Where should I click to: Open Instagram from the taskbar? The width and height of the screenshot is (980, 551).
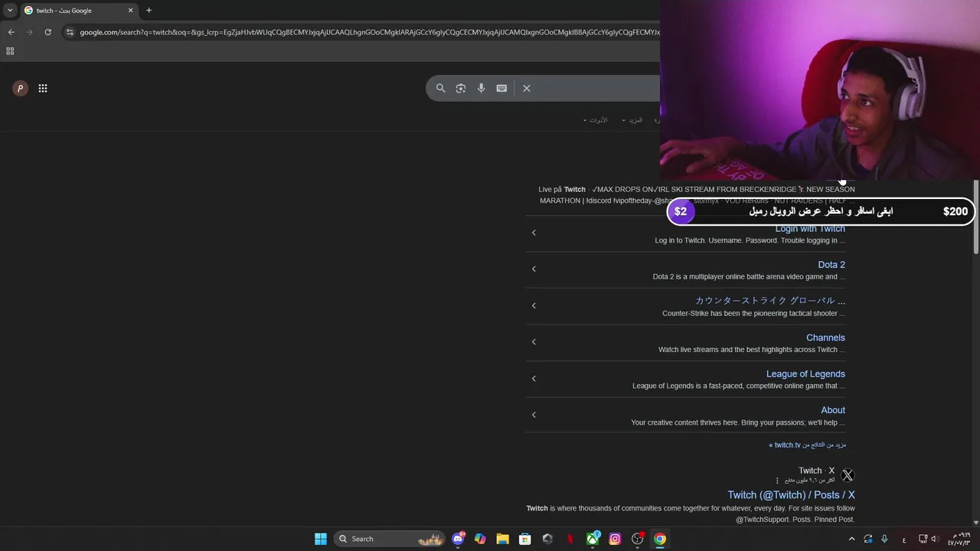[615, 539]
